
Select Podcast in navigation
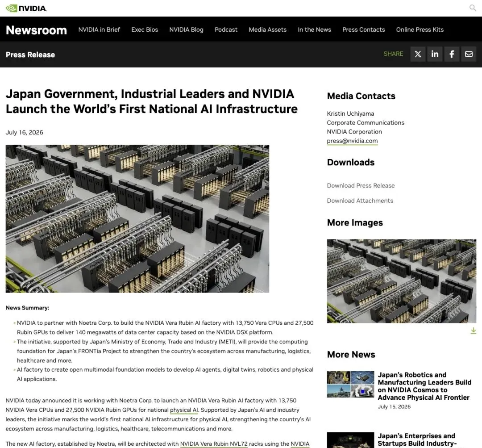tap(226, 29)
